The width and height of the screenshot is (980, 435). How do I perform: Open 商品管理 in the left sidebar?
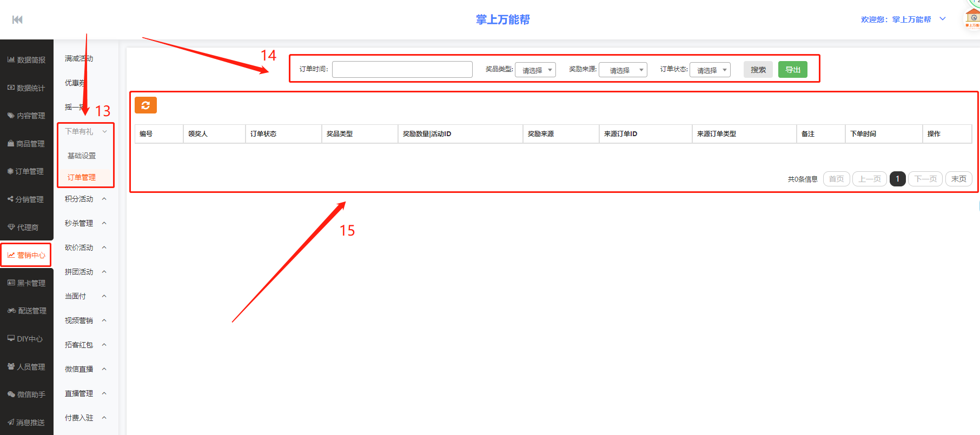click(26, 144)
